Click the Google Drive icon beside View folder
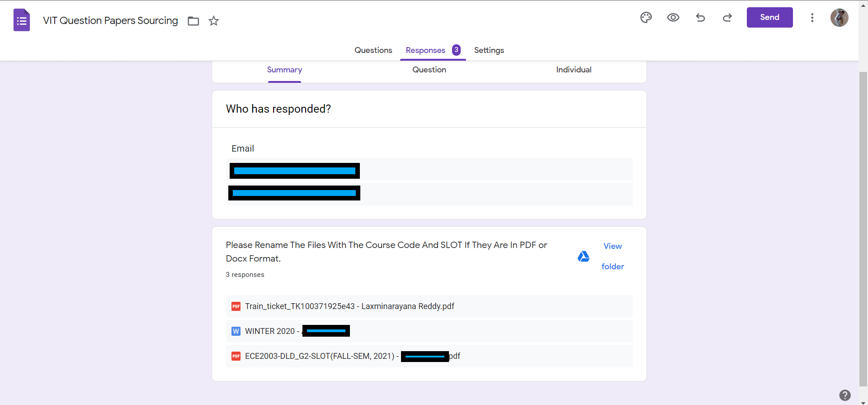The width and height of the screenshot is (868, 405). (584, 257)
